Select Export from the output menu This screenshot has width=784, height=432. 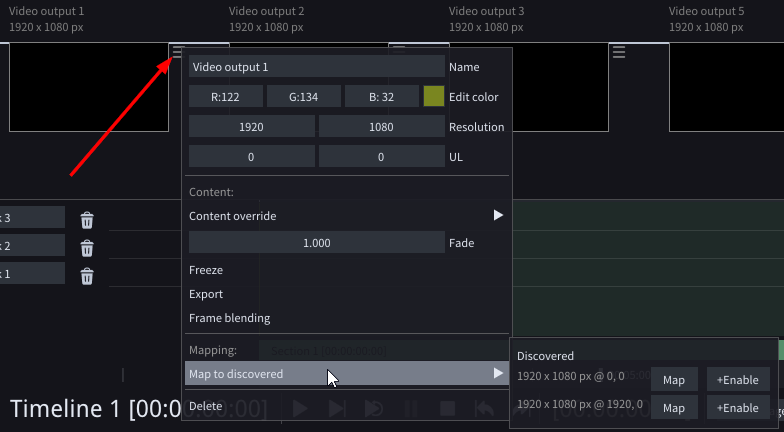tap(206, 294)
